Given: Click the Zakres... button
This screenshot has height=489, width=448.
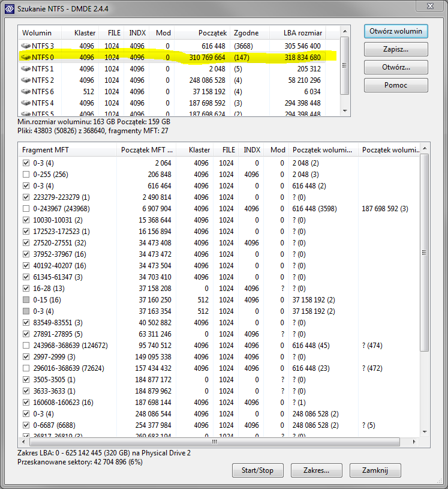Looking at the screenshot, I should click(x=317, y=470).
